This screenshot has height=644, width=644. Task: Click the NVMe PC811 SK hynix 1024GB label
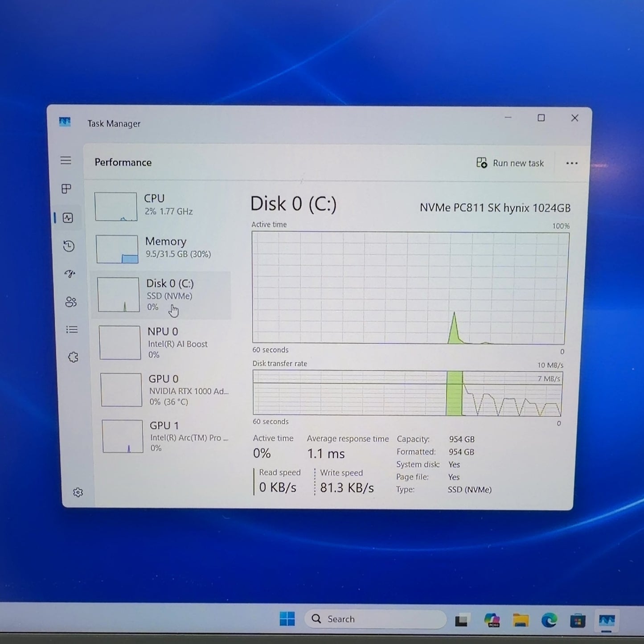[x=495, y=208]
